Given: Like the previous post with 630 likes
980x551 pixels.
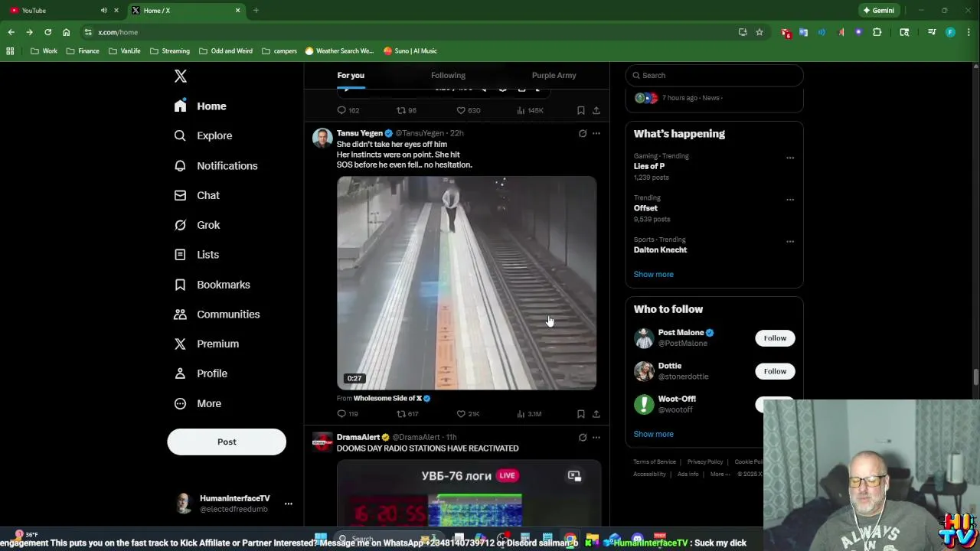Looking at the screenshot, I should [468, 110].
